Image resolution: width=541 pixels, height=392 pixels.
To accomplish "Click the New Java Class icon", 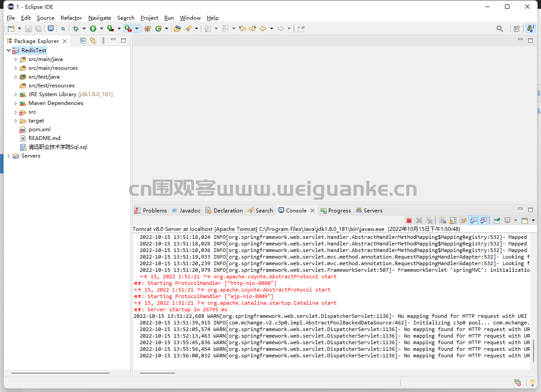I will 158,29.
